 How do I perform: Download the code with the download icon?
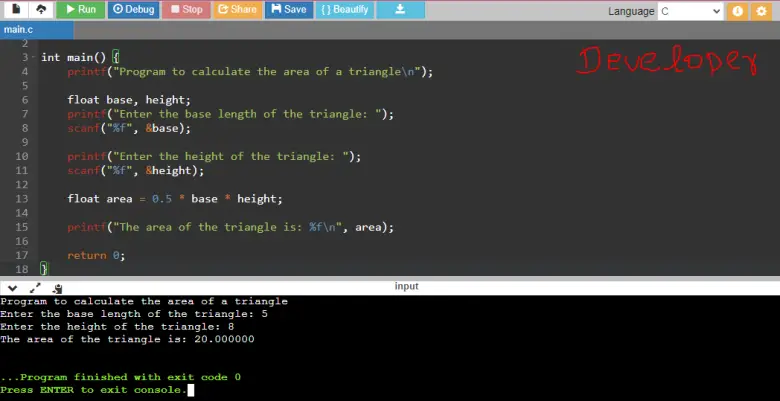[x=400, y=9]
